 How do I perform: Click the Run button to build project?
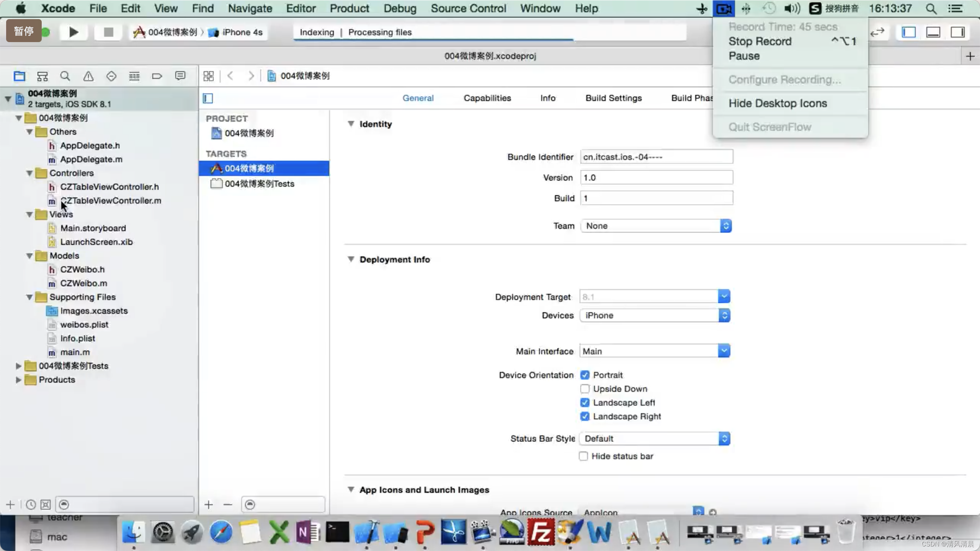(73, 32)
